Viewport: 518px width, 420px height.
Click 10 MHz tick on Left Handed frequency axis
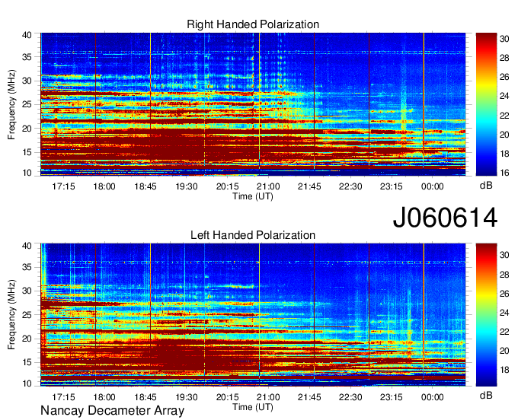(27, 383)
